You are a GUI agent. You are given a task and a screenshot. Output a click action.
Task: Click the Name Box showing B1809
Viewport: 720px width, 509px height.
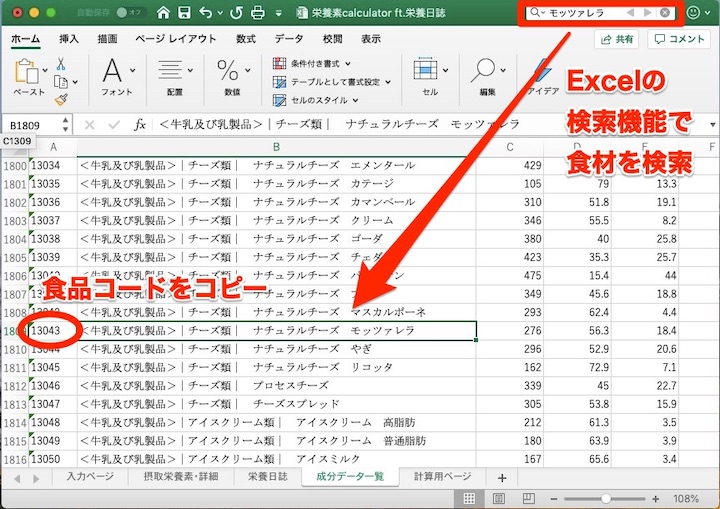(x=30, y=125)
